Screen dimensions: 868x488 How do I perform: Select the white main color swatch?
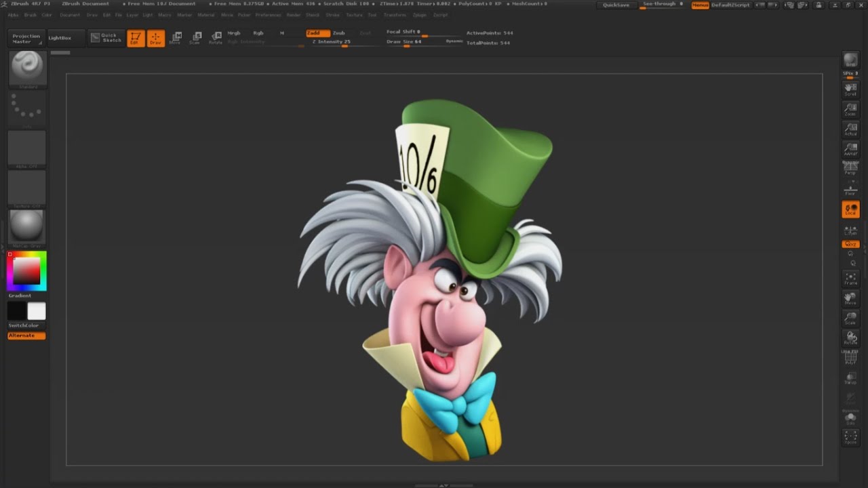click(37, 311)
